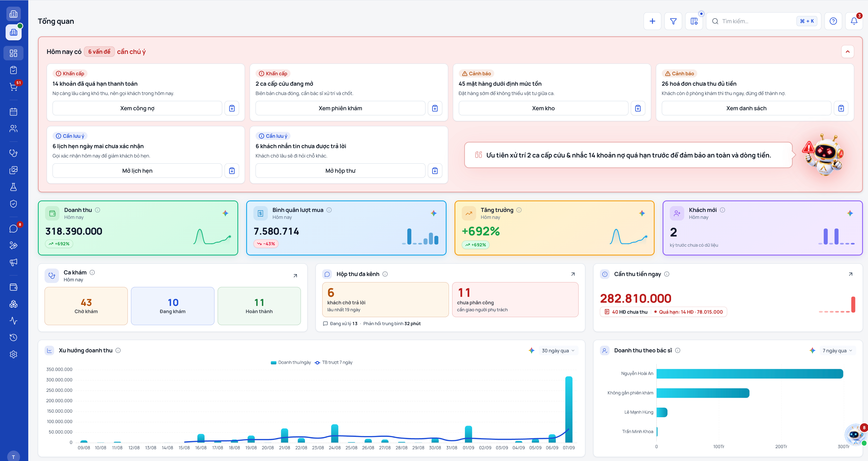
Task: Open the filter funnel in the header
Action: point(673,21)
